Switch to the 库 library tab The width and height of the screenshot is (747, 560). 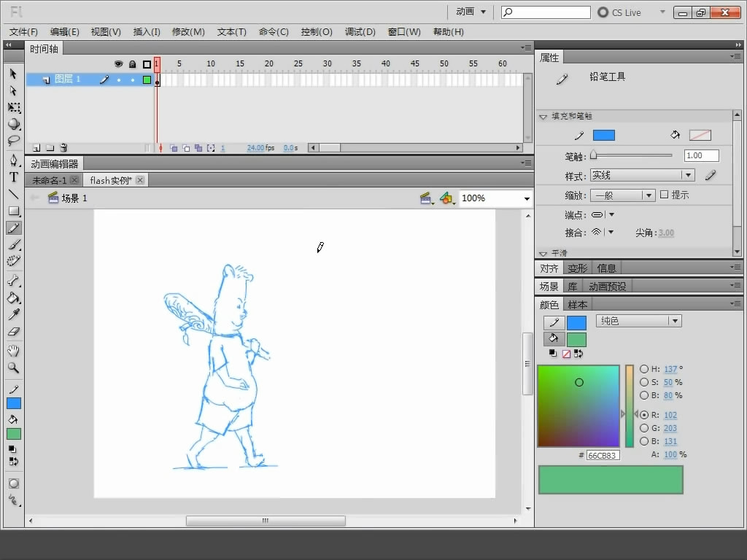click(573, 286)
